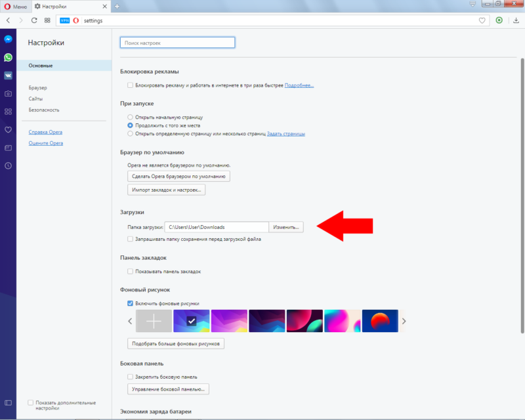Disable Включить фоновые рисунки checkbox
This screenshot has width=525, height=420.
pyautogui.click(x=130, y=303)
